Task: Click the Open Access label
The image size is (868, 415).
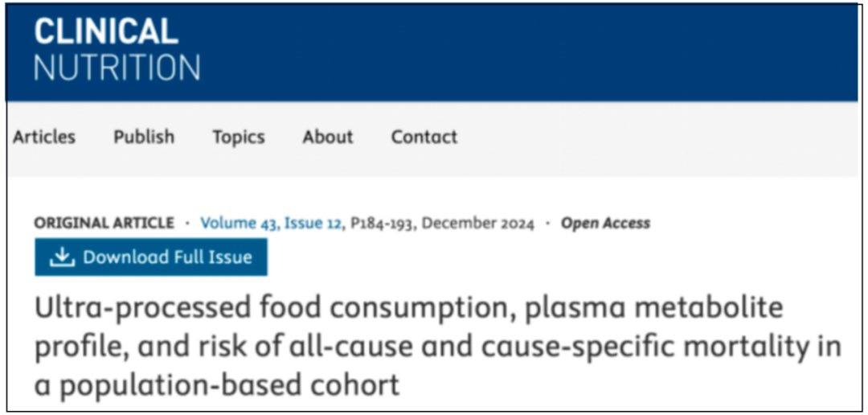Action: (606, 224)
